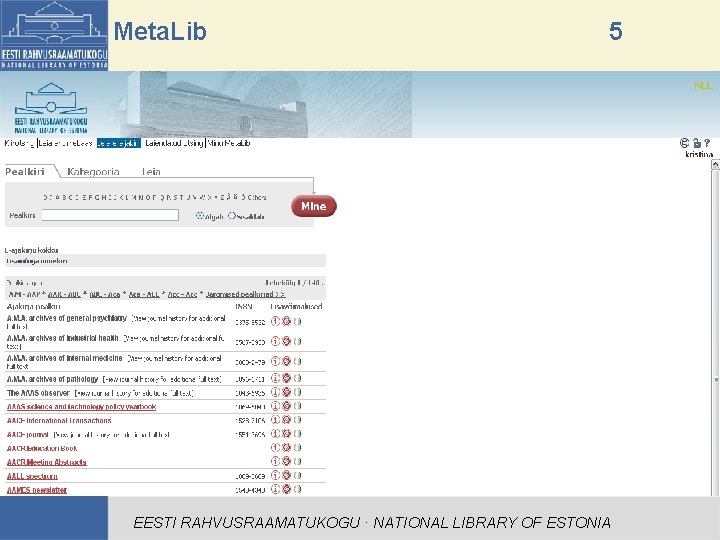Screen dimensions: 720x540
Task: Click add-to-list icon for A.M.A. archives of pathology
Action: tap(298, 378)
